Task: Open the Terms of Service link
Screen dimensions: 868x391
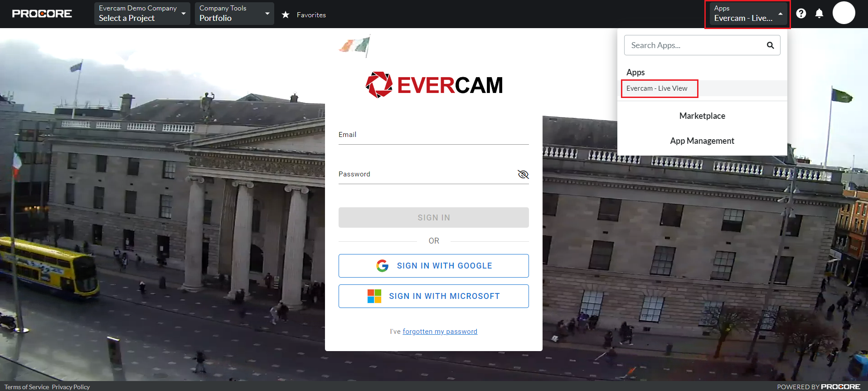Action: [27, 387]
